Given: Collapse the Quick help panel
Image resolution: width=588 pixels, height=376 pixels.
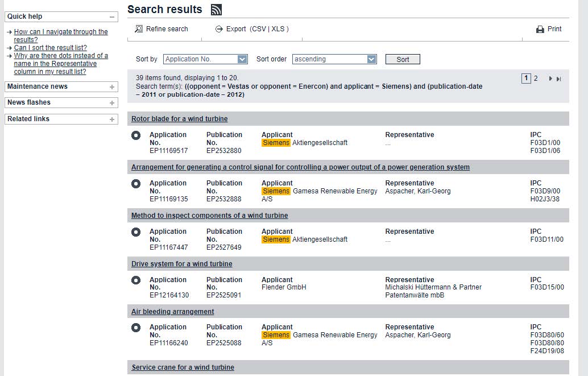Looking at the screenshot, I should [112, 17].
